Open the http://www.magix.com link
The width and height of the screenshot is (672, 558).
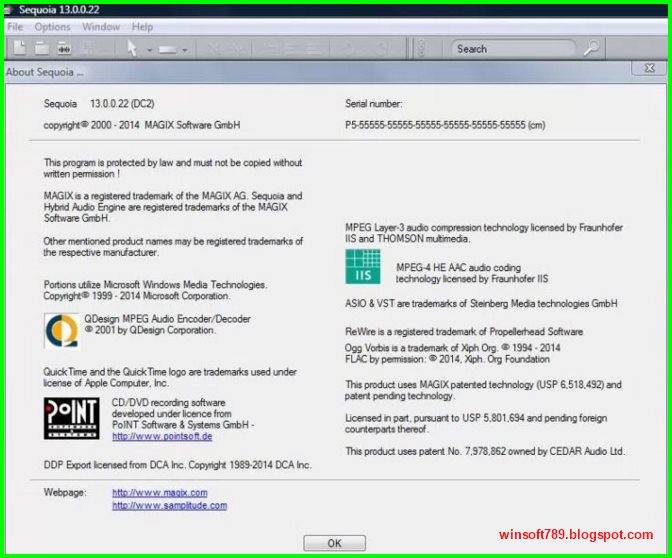[x=160, y=493]
